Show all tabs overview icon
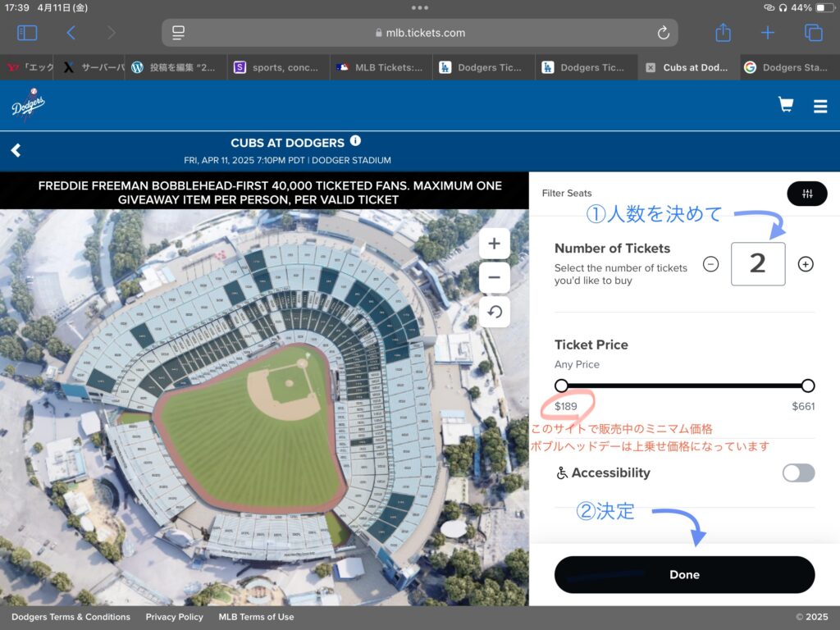The width and height of the screenshot is (840, 630). pyautogui.click(x=813, y=33)
